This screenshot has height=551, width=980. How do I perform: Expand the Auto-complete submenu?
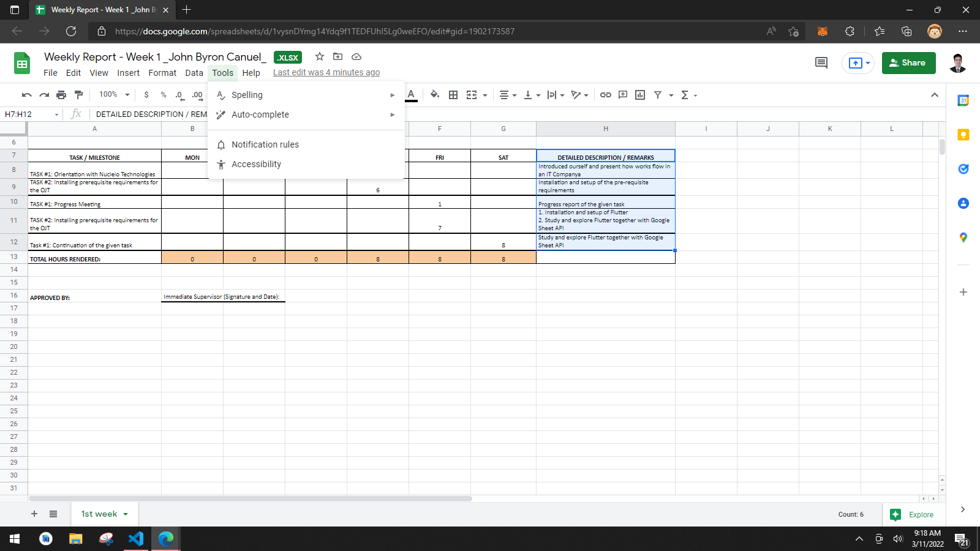coord(306,114)
